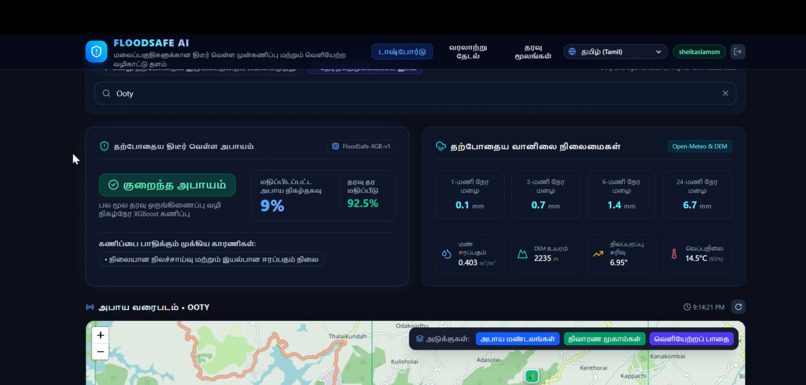Click the 0.403 soil moisture value
The width and height of the screenshot is (806, 385).
pos(468,262)
